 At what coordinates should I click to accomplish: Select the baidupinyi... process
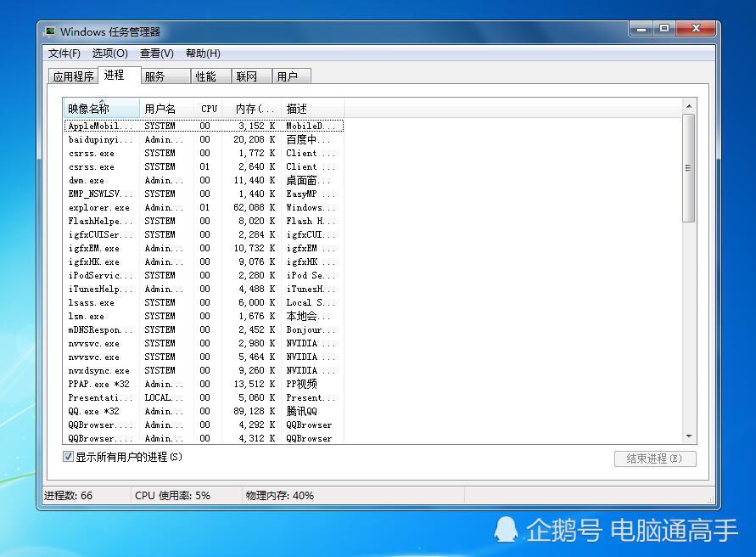tap(204, 139)
